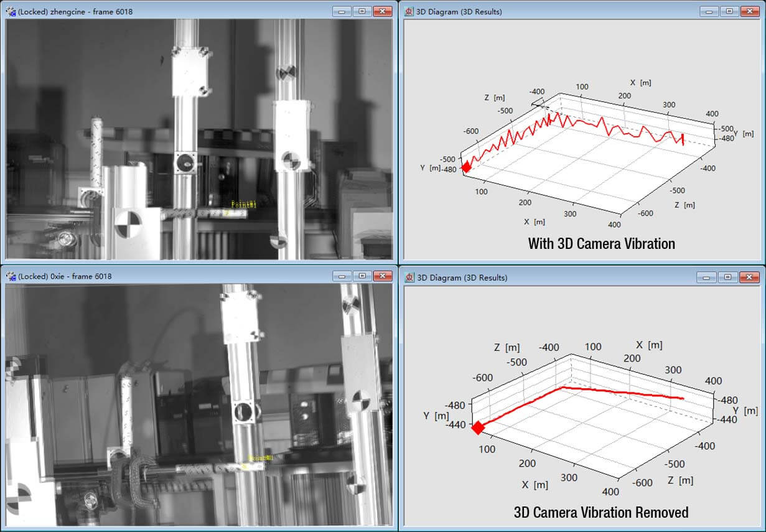Viewport: 766px width, 532px height.
Task: Select the red diamond marker in the vibration-removed plot
Action: 478,428
